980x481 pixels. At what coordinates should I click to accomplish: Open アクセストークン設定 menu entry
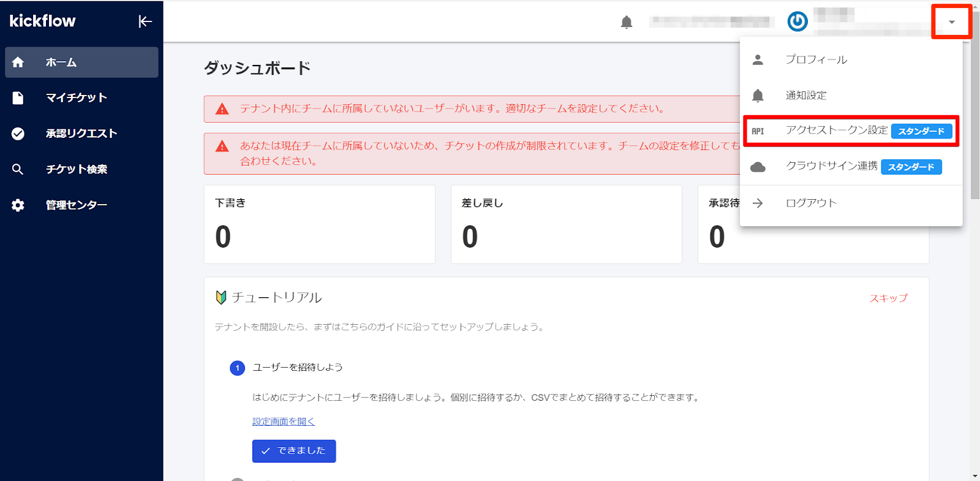point(836,131)
